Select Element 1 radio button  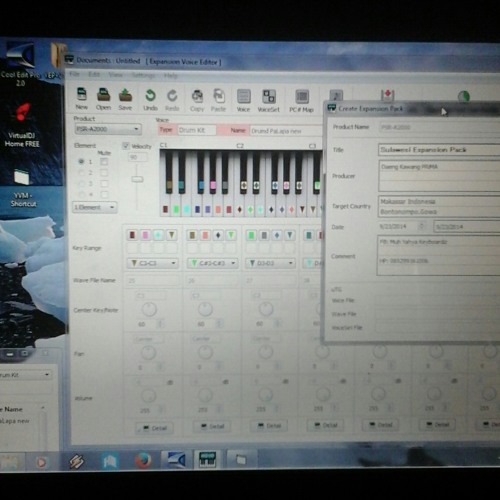point(81,161)
